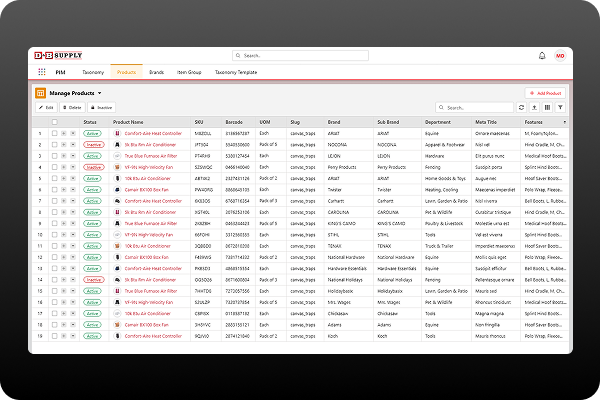This screenshot has height=400, width=600.
Task: Click row 1 plus expand icon
Action: point(64,132)
